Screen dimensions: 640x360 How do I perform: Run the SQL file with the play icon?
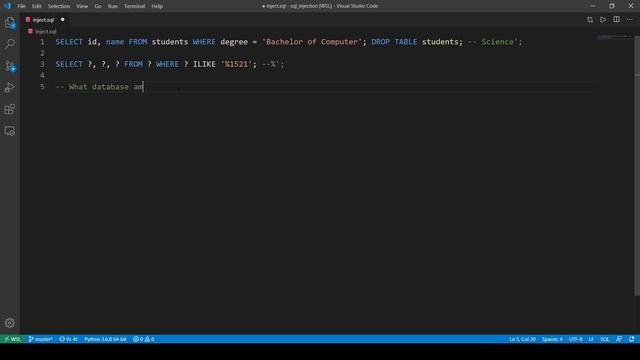pos(603,20)
